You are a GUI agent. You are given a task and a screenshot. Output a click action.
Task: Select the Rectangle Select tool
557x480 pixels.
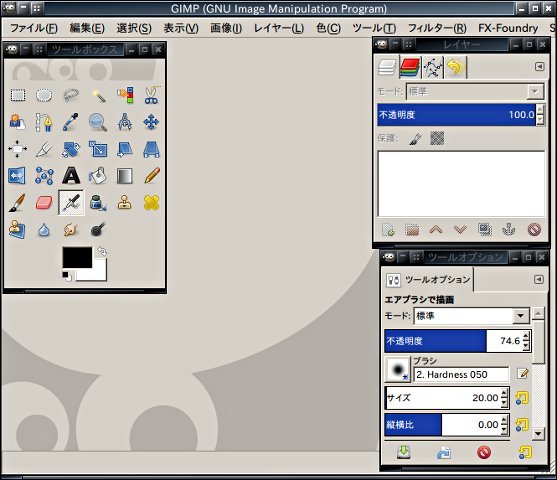pyautogui.click(x=18, y=95)
